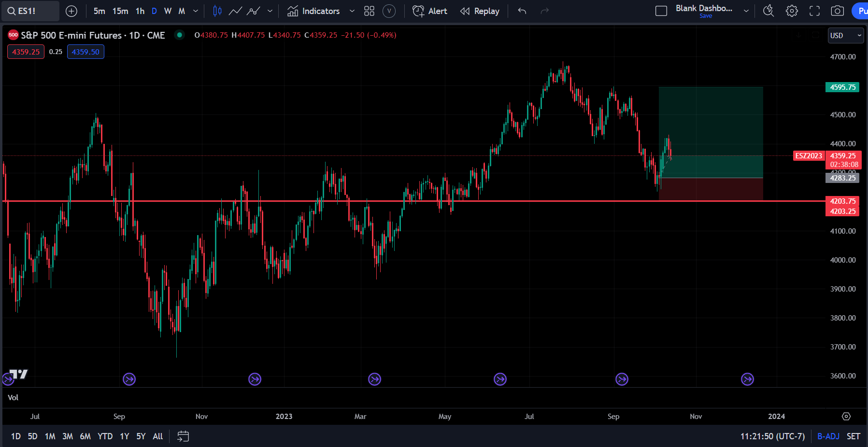The height and width of the screenshot is (447, 868).
Task: Open chart settings gear
Action: click(x=792, y=11)
